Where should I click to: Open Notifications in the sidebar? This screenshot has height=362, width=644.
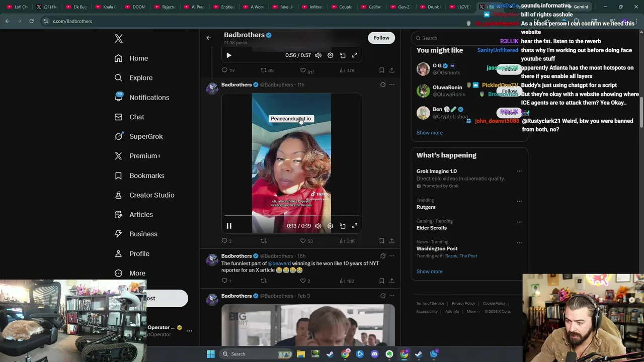[141, 98]
